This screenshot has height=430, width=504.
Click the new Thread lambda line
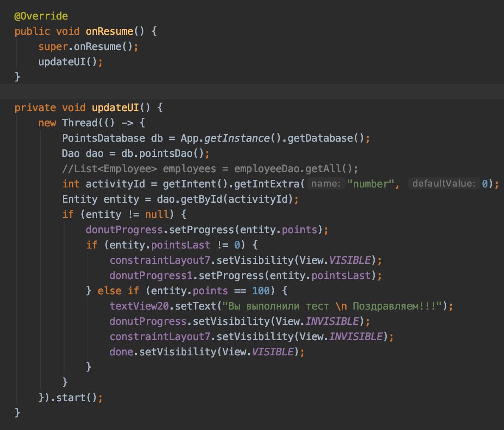pos(92,123)
